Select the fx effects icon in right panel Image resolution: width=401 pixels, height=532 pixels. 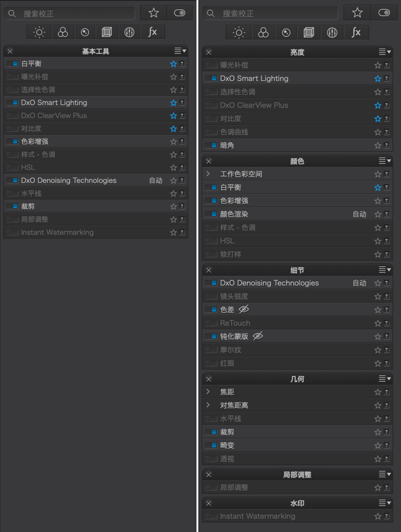pos(357,33)
